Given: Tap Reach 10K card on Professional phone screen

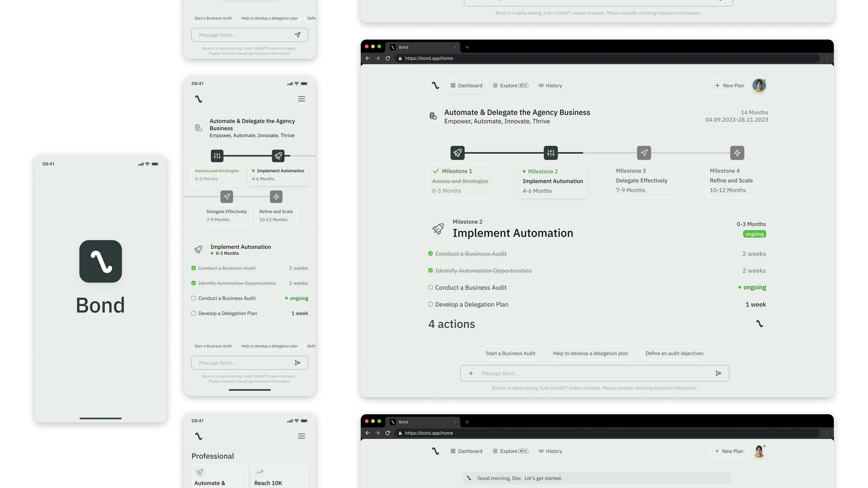Looking at the screenshot, I should click(280, 476).
